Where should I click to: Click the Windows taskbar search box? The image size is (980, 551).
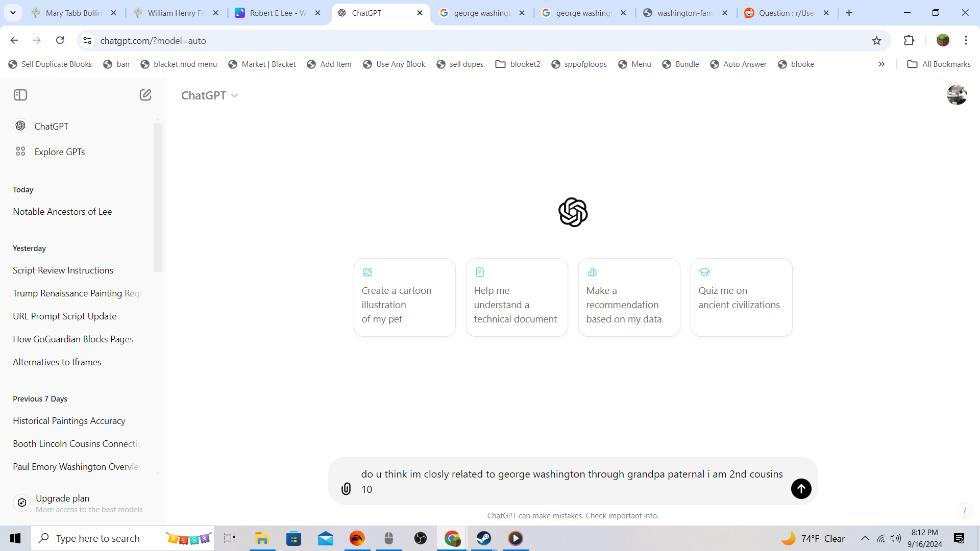click(x=122, y=538)
